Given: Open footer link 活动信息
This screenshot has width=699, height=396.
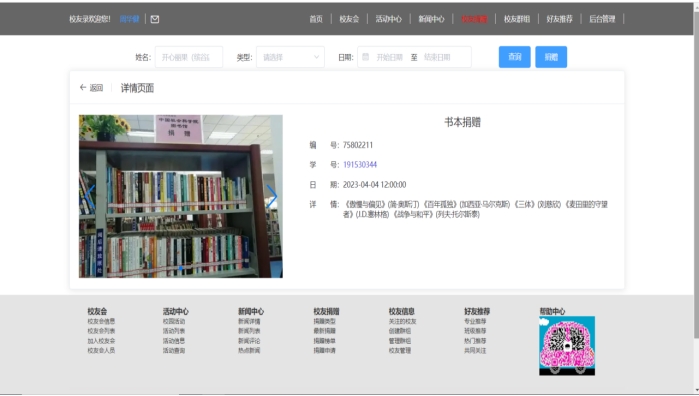Looking at the screenshot, I should coord(174,341).
